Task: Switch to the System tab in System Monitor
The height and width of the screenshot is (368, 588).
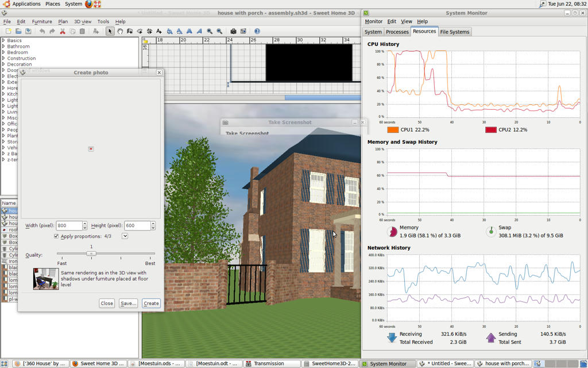Action: coord(373,32)
